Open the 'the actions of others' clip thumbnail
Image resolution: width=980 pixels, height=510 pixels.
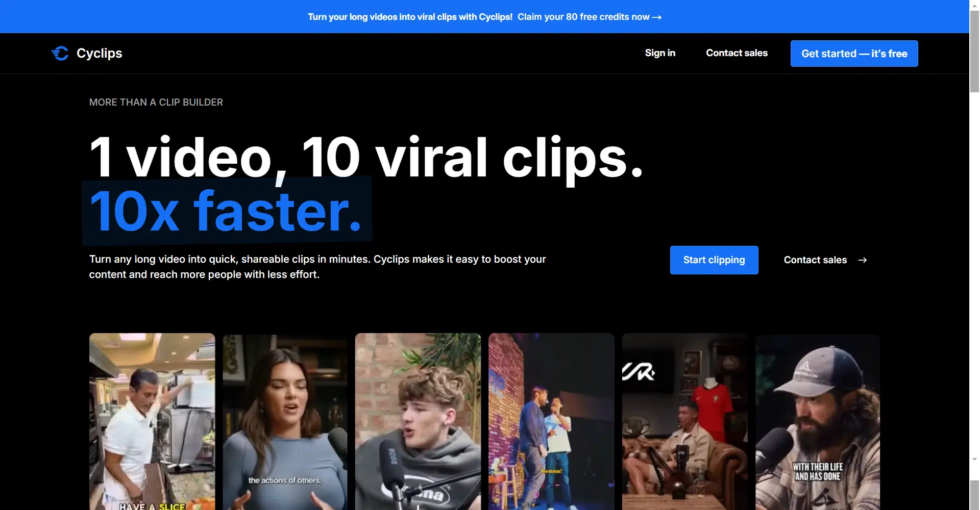coord(285,421)
